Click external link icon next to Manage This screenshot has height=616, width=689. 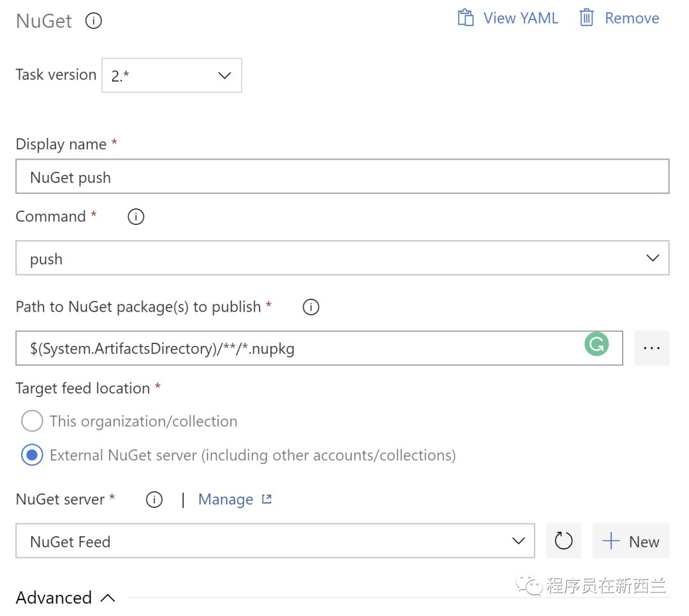coord(266,499)
